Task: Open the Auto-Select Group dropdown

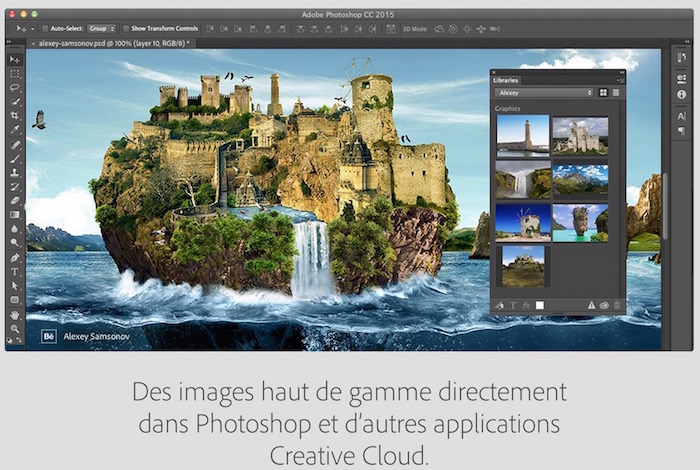Action: tap(103, 29)
